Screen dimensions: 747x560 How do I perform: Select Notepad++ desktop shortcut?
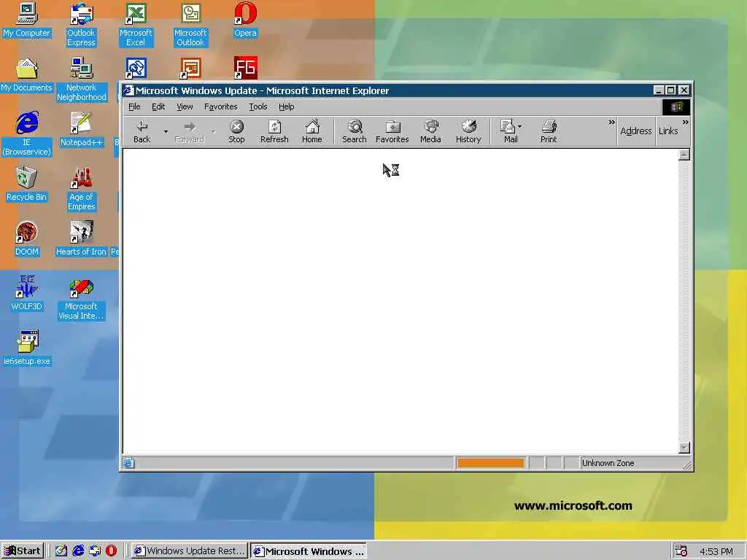click(82, 129)
